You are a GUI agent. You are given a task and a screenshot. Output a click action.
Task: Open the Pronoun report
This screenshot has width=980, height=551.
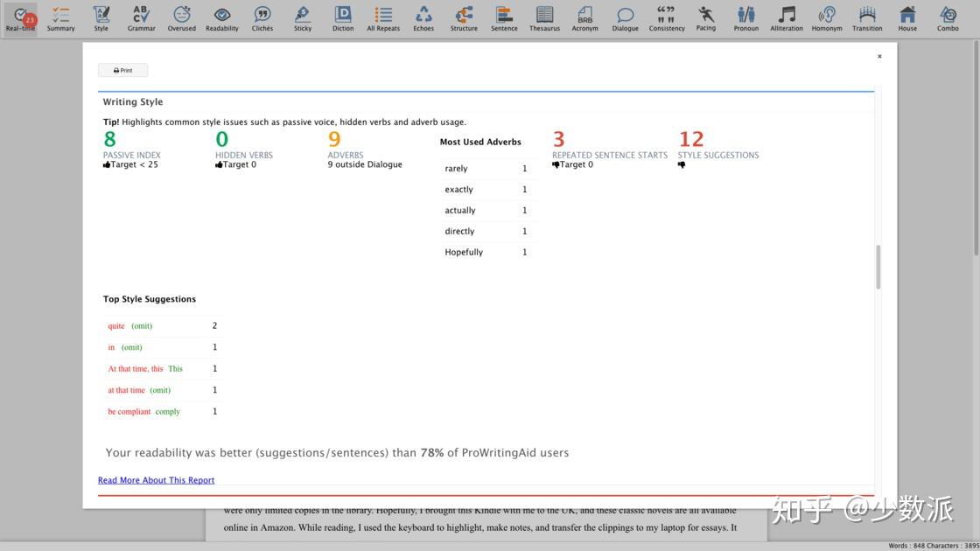click(745, 18)
